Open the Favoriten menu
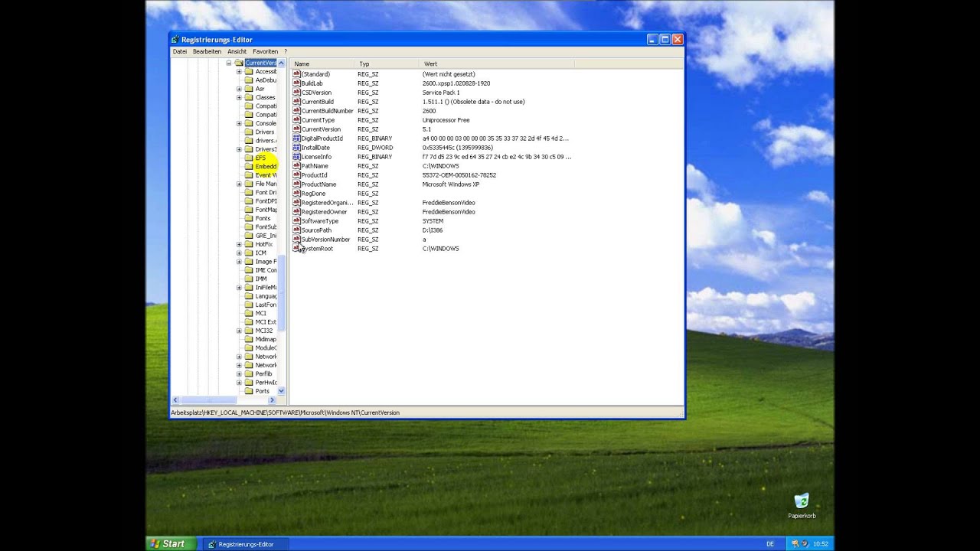Screen dimensions: 980x551 pyautogui.click(x=265, y=51)
